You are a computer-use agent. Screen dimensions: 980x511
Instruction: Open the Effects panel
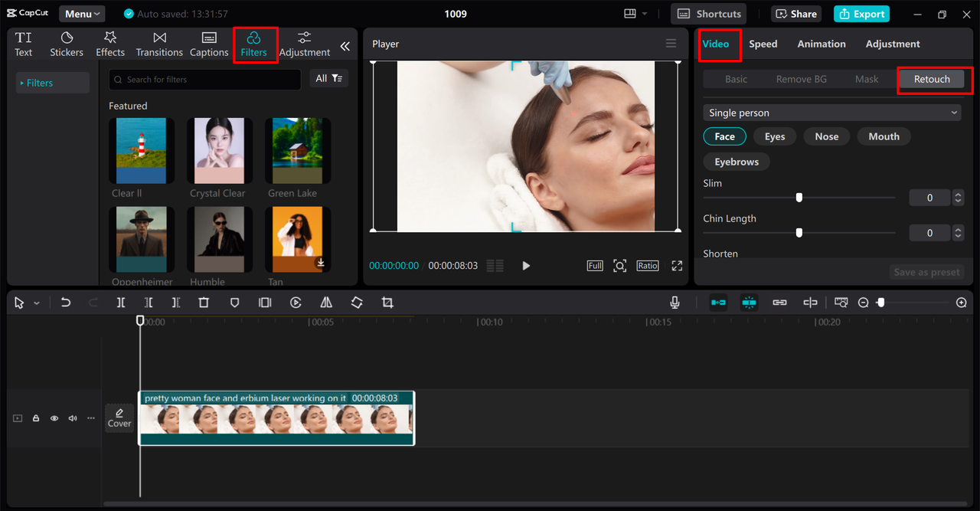[110, 44]
